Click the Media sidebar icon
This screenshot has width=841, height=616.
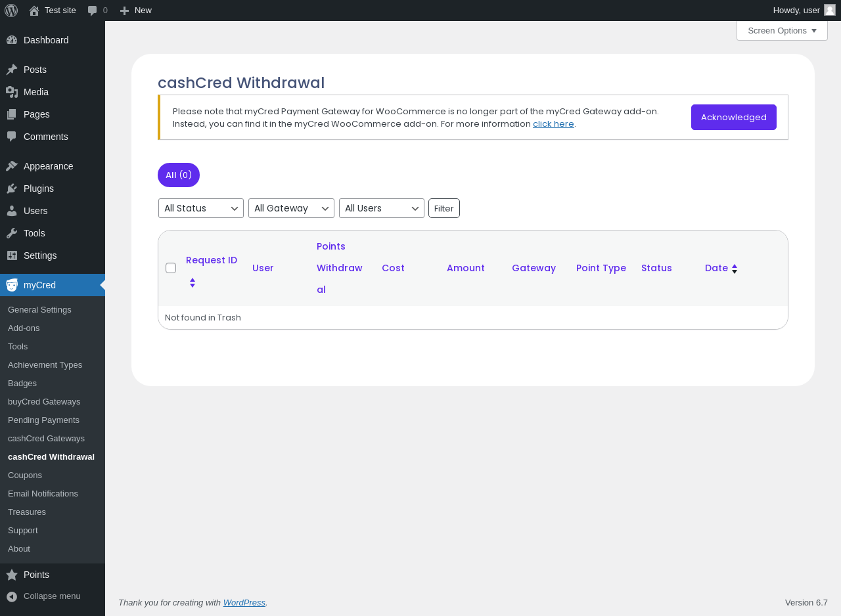pyautogui.click(x=12, y=92)
